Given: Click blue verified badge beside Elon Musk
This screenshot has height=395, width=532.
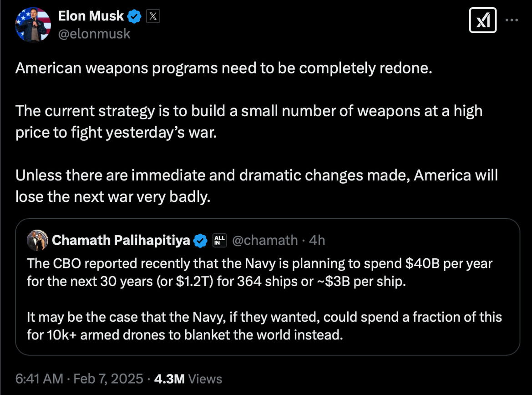Looking at the screenshot, I should click(x=134, y=17).
